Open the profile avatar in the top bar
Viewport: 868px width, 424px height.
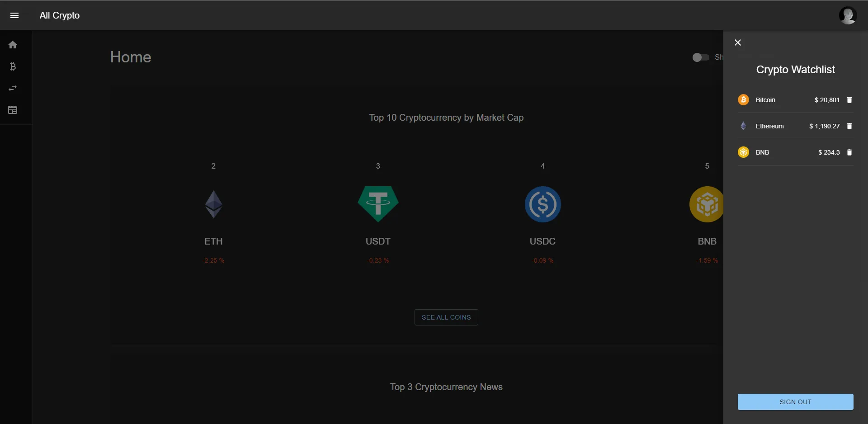point(848,15)
